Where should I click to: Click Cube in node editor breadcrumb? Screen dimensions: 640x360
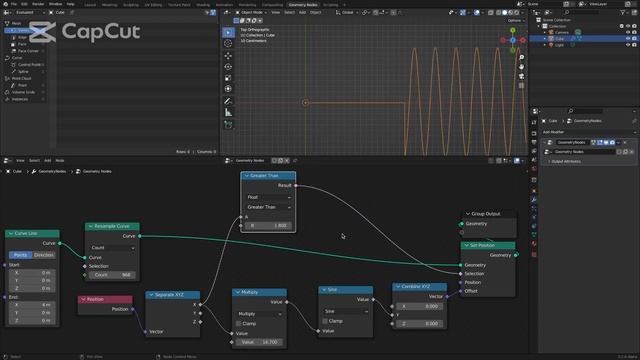point(17,171)
